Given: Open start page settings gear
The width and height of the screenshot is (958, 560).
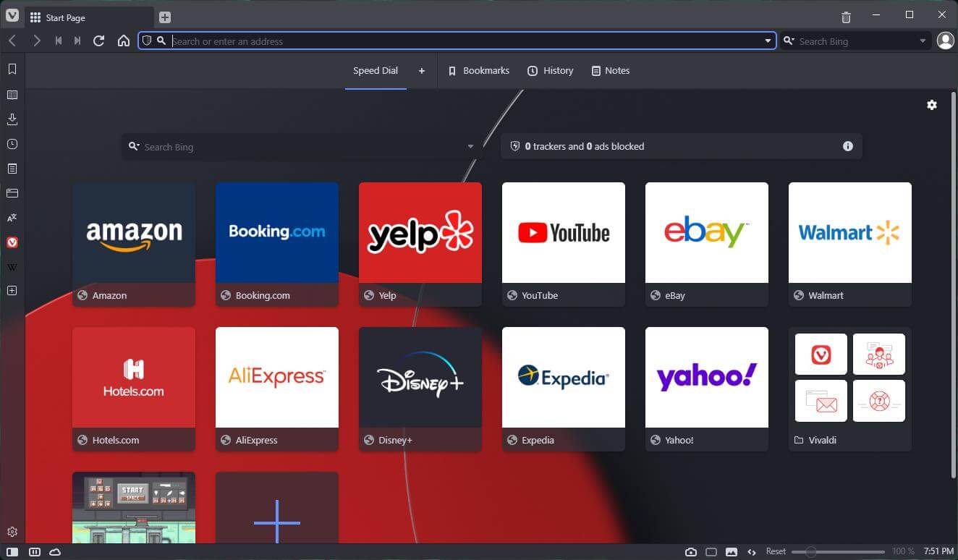Looking at the screenshot, I should click(932, 105).
